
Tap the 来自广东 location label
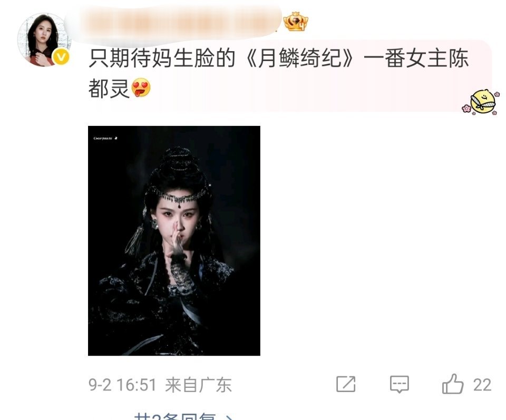point(199,385)
